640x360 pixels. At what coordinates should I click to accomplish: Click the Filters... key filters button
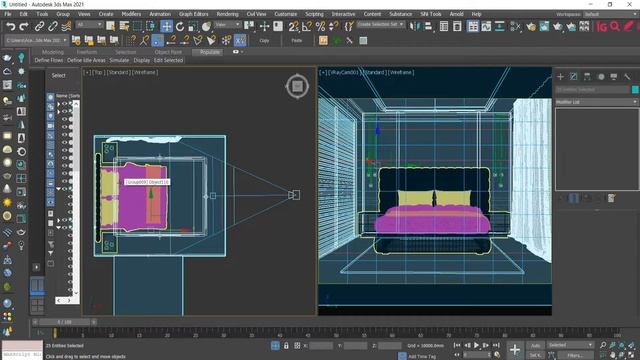tap(575, 355)
